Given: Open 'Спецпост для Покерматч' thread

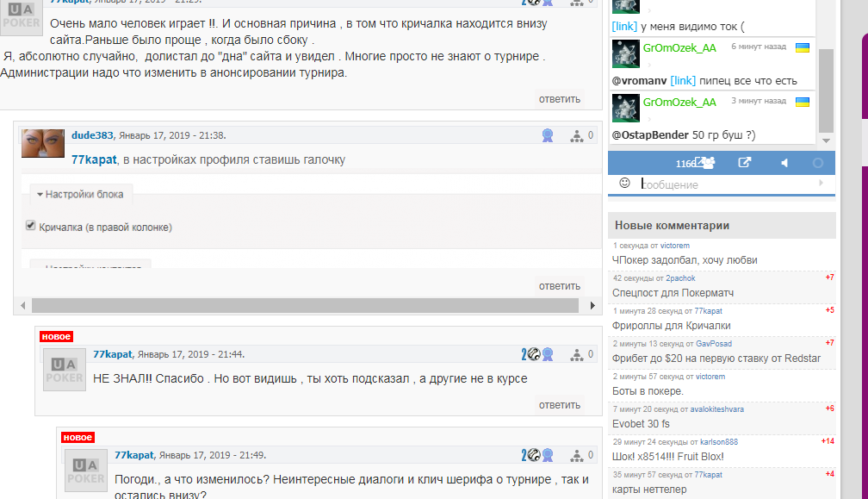Looking at the screenshot, I should (x=673, y=293).
